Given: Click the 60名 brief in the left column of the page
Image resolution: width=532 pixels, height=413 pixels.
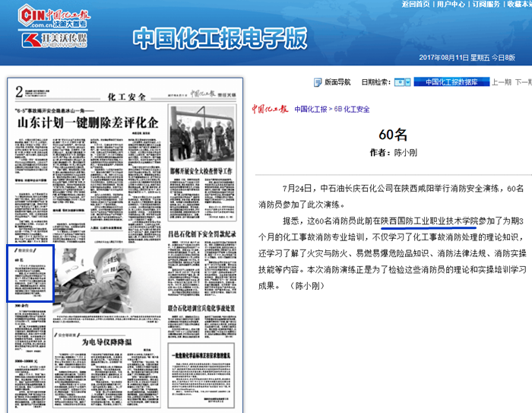Looking at the screenshot, I should click(30, 273).
